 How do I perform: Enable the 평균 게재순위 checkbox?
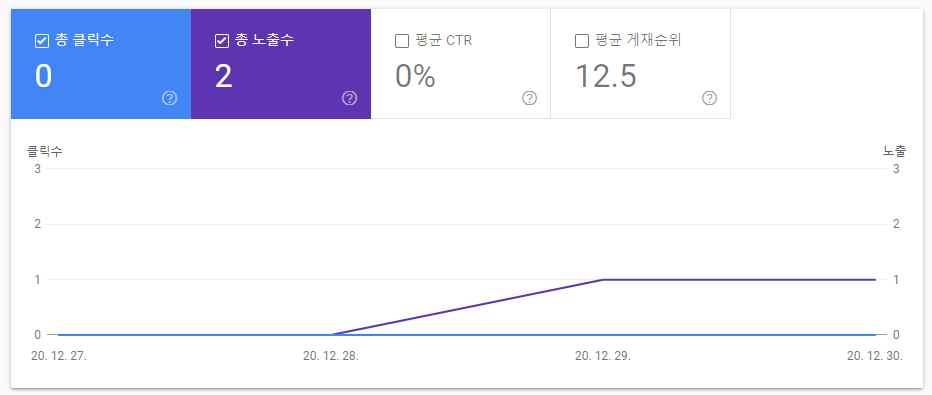click(x=582, y=41)
